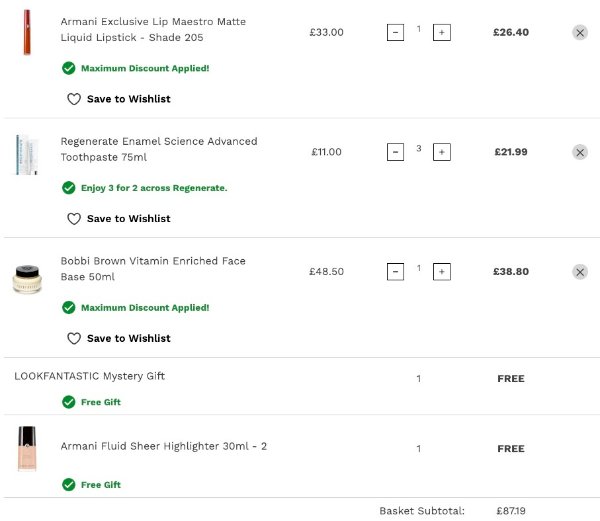
Task: Increase Armani lipstick quantity with plus button
Action: point(442,32)
